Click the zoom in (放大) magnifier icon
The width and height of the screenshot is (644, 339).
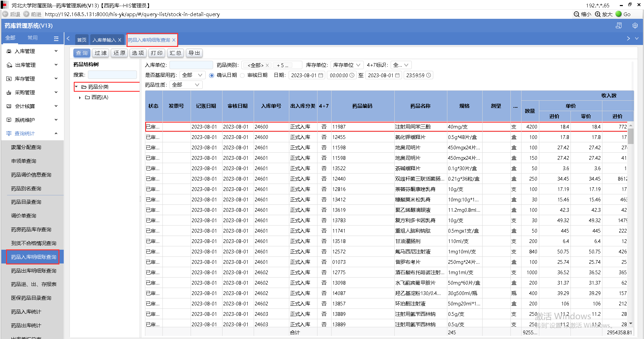pyautogui.click(x=598, y=14)
